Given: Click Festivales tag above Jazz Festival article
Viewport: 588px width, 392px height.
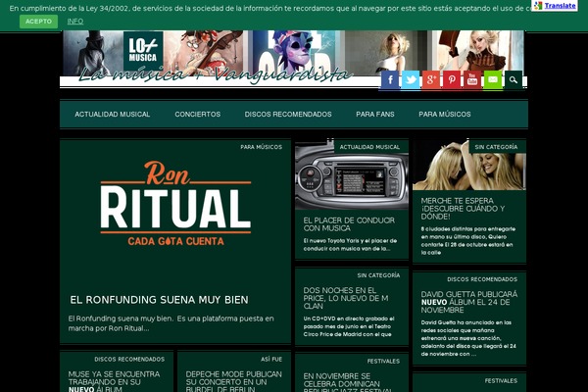Looking at the screenshot, I should point(383,362).
